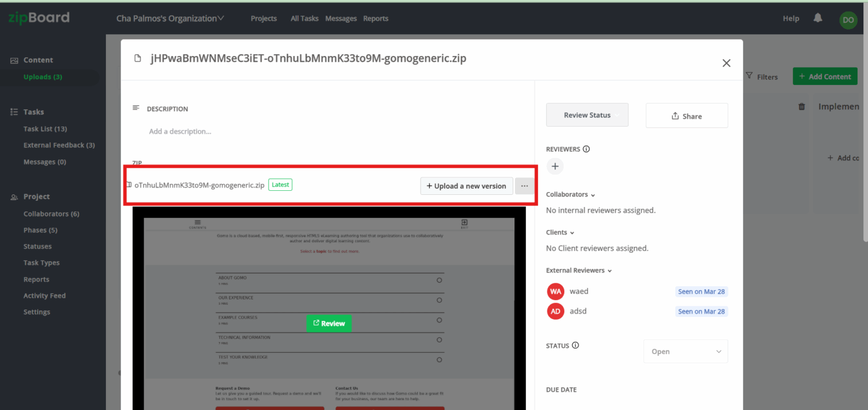Open the Projects menu
Viewport: 868px width, 410px height.
click(264, 19)
